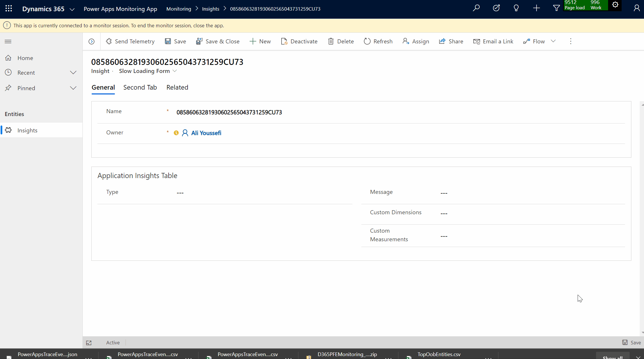
Task: Open record set navigation arrow button
Action: [92, 41]
